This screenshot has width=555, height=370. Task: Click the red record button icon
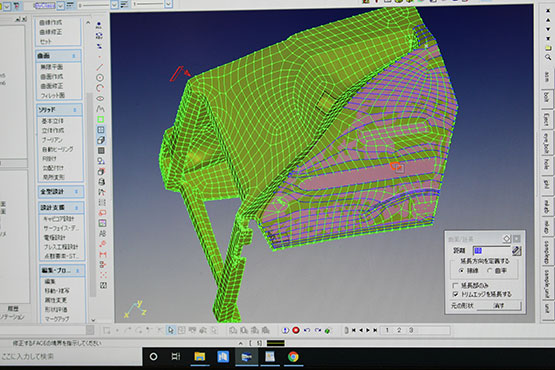296,330
